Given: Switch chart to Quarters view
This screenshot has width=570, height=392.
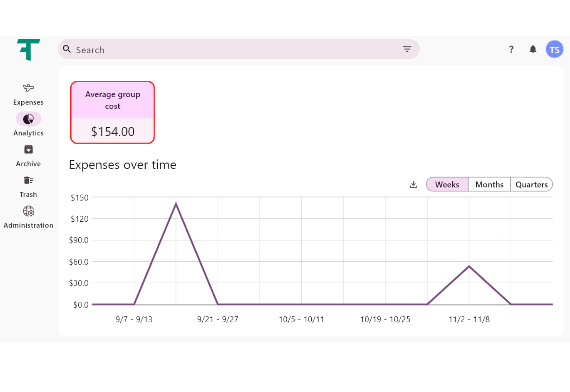Looking at the screenshot, I should (531, 185).
